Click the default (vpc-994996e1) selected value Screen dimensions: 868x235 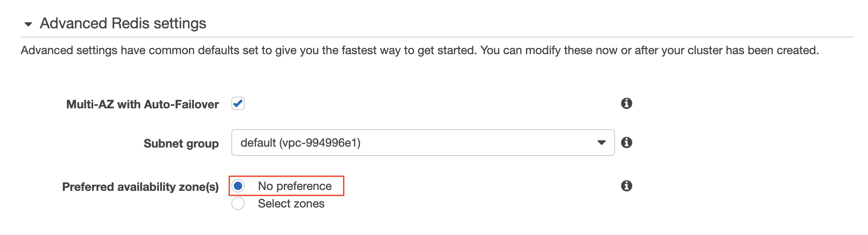[x=300, y=142]
